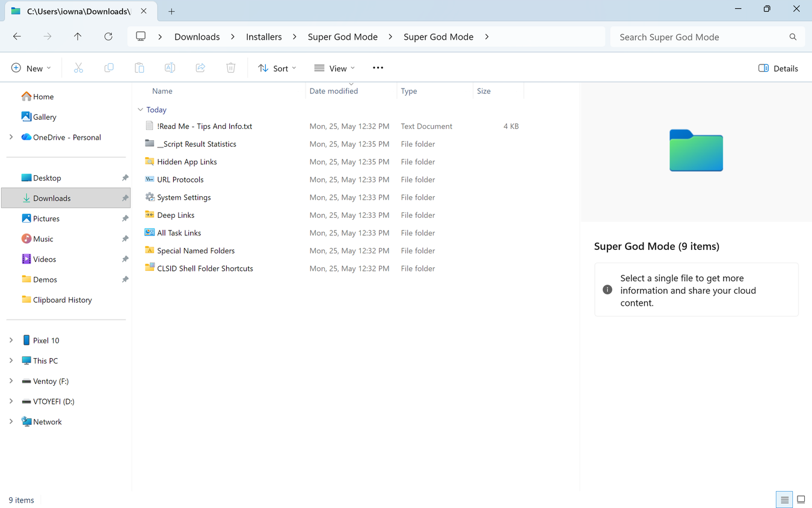The width and height of the screenshot is (812, 508).
Task: Unpin Videos using its pin icon
Action: (125, 259)
